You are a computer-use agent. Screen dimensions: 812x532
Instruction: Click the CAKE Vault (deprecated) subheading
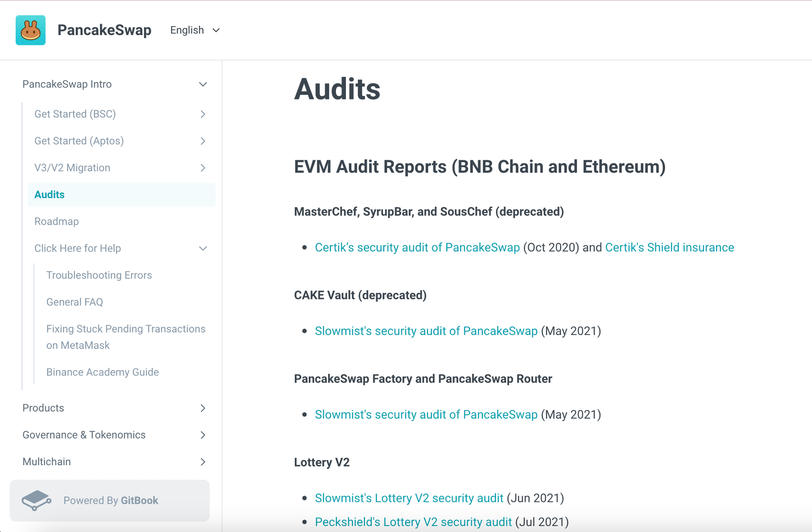[360, 295]
